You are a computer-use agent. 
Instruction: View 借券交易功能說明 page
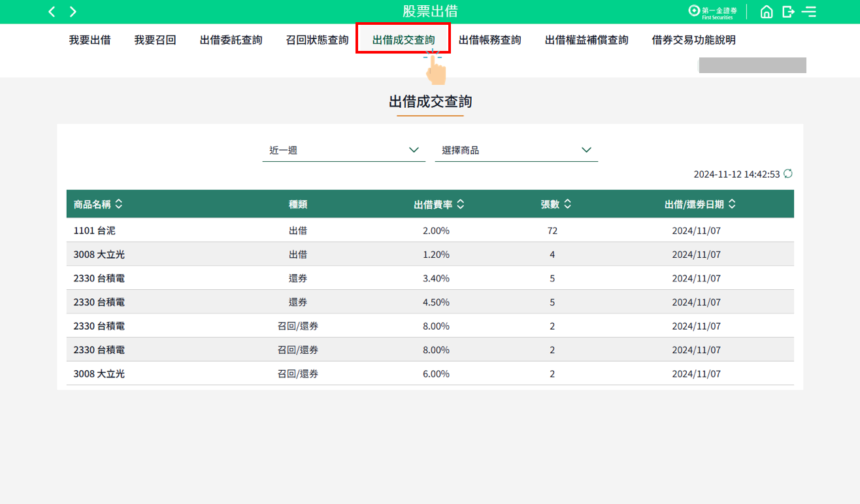click(693, 40)
